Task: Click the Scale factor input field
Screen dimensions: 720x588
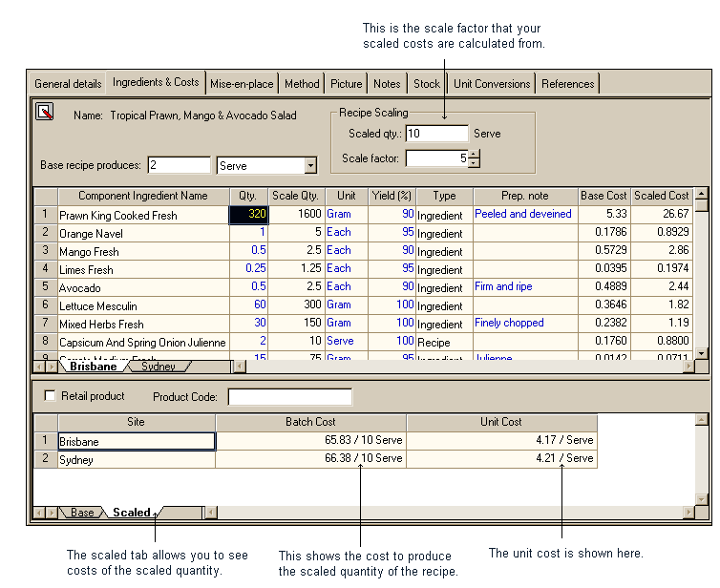Action: 436,158
